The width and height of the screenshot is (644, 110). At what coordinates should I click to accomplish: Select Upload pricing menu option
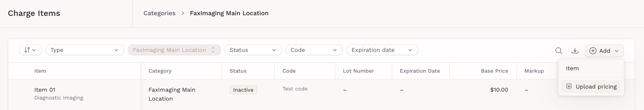(596, 87)
